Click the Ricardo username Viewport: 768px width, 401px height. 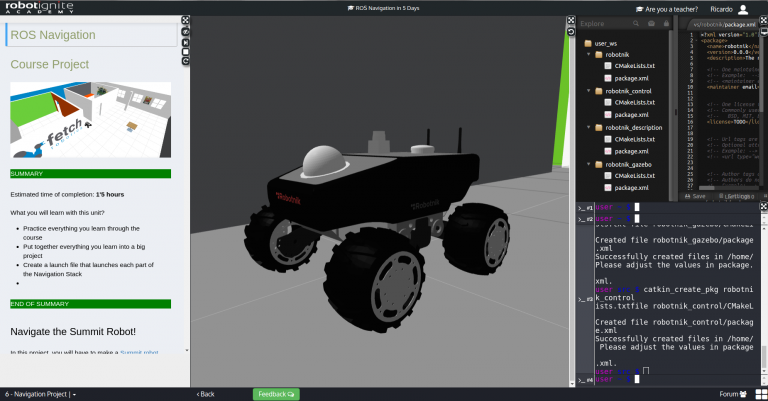pos(721,9)
